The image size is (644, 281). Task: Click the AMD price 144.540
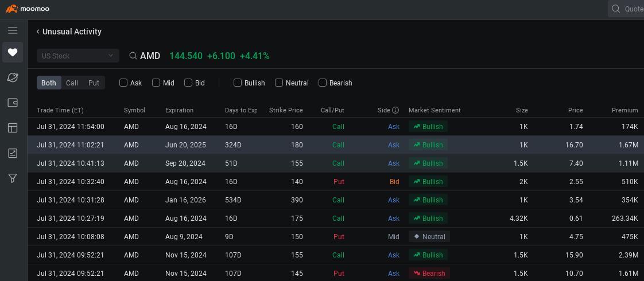click(x=186, y=56)
